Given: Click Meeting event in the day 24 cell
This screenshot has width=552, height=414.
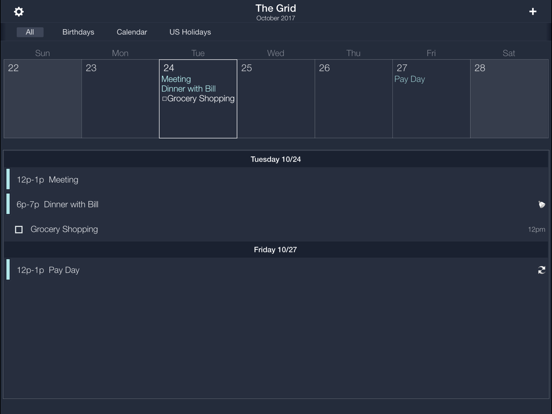Looking at the screenshot, I should (176, 79).
